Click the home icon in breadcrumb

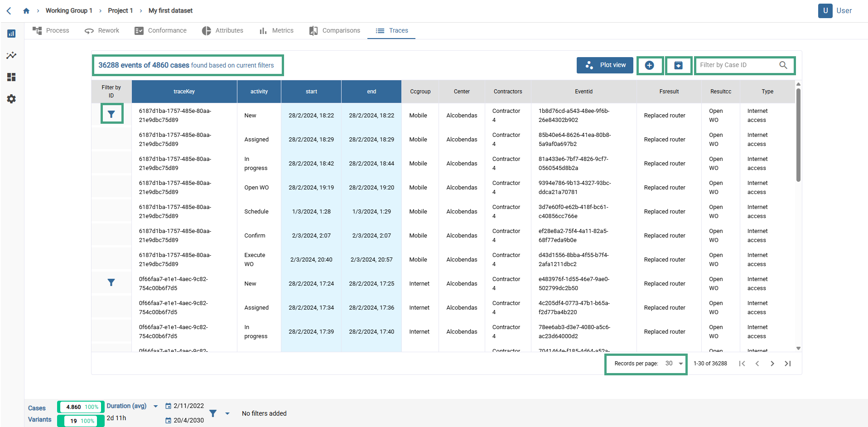pos(26,11)
